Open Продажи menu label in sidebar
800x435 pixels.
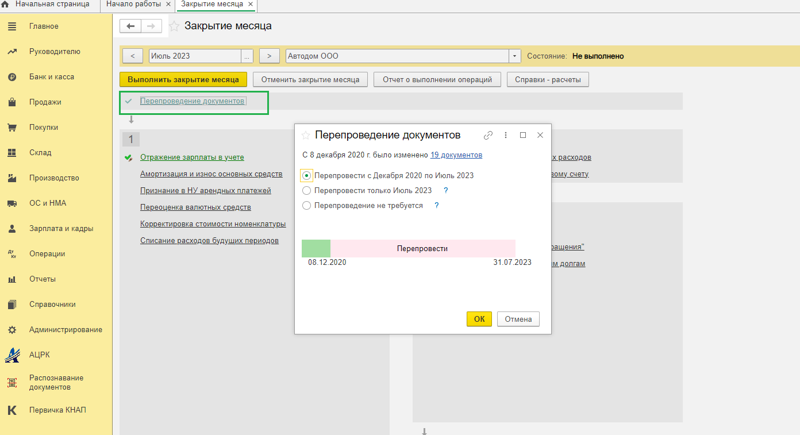click(x=45, y=102)
